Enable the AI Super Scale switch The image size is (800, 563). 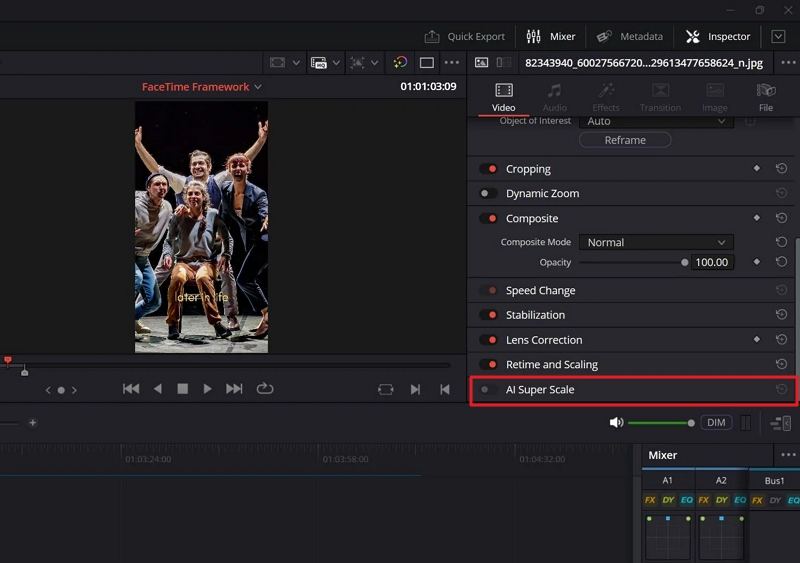(488, 389)
